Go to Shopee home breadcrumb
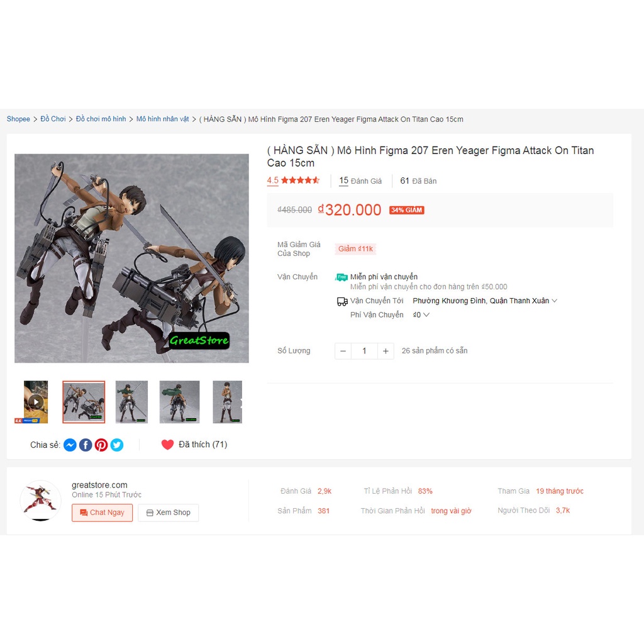The height and width of the screenshot is (644, 644). 18,119
